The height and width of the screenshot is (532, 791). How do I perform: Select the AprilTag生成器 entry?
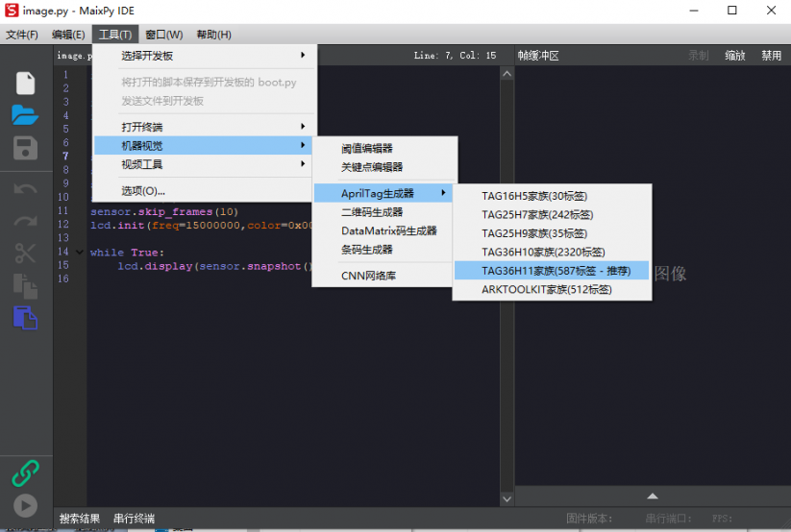pos(383,193)
